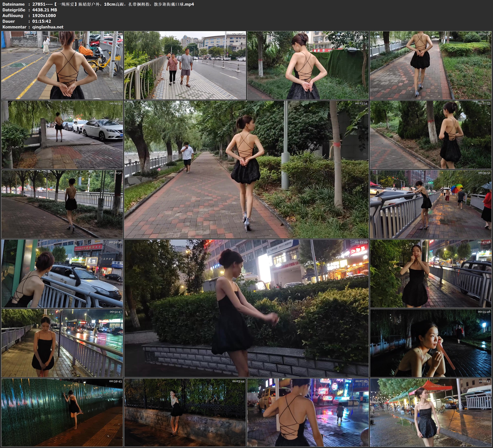Click the frame marked 00:27:53
The width and height of the screenshot is (493, 448).
[431, 135]
